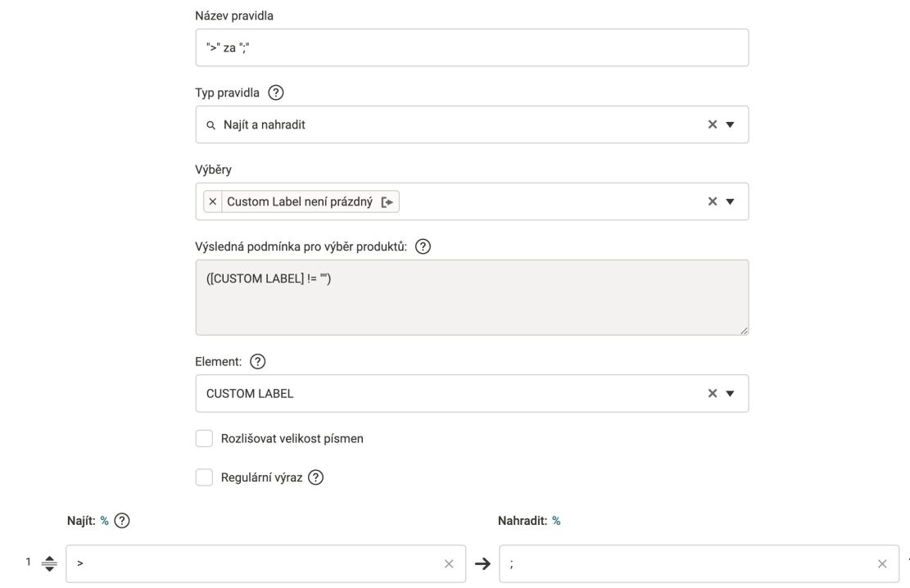The height and width of the screenshot is (588, 910).
Task: Clear the Typ pravidla selection
Action: (x=712, y=124)
